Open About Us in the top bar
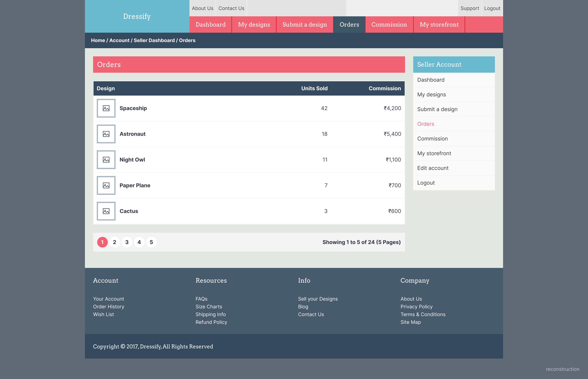This screenshot has width=588, height=379. click(x=203, y=8)
